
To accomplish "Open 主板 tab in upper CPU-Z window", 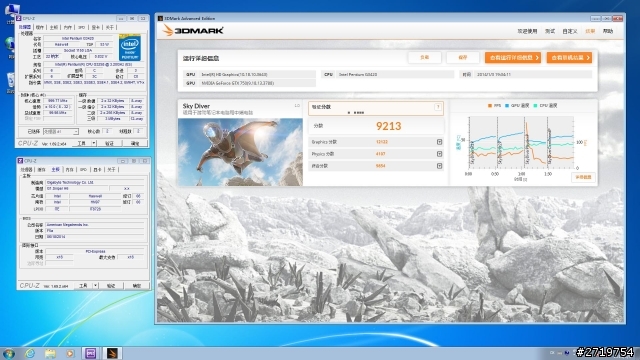I will tap(54, 27).
